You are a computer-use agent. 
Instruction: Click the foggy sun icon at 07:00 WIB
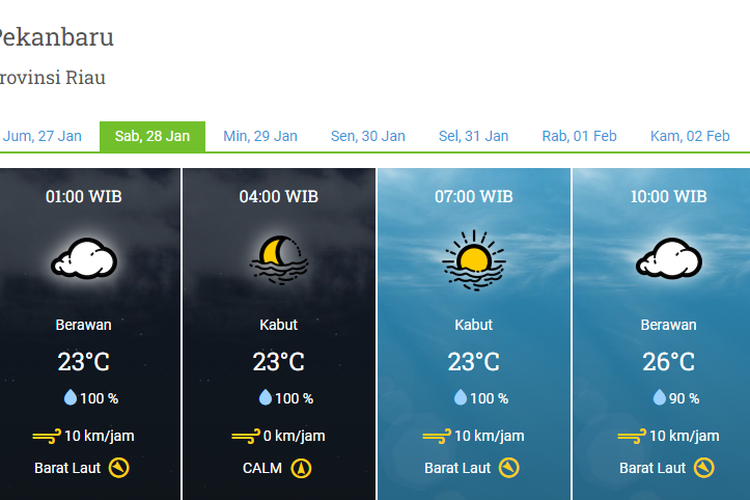(474, 257)
